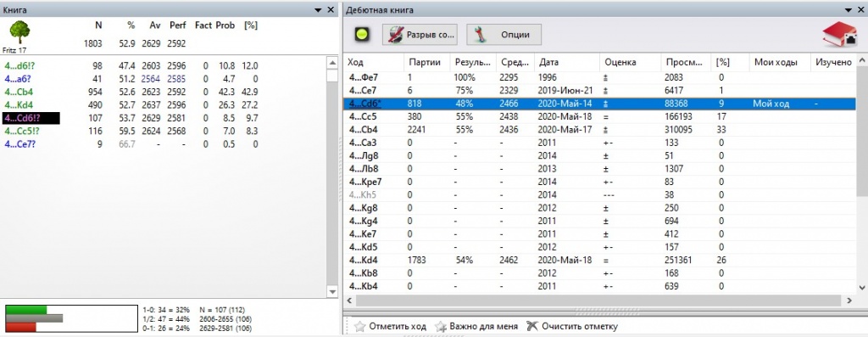Select row 4...Kb8 in Дебютная книга

tap(599, 272)
